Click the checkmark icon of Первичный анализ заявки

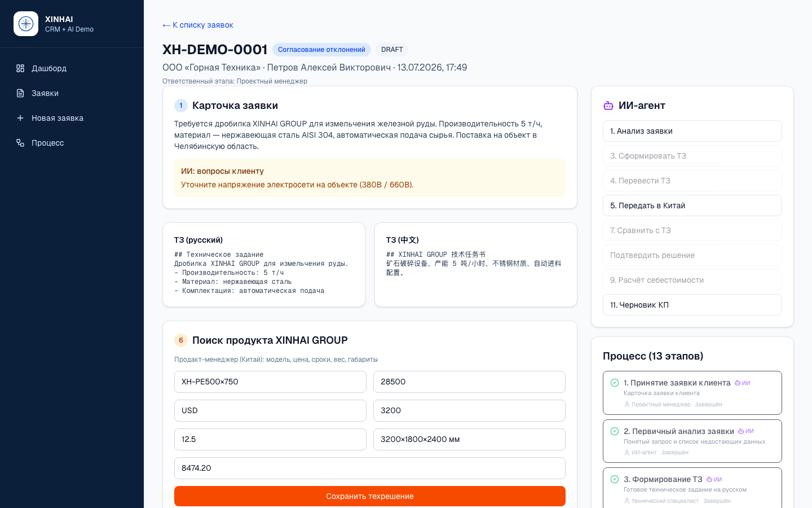615,431
